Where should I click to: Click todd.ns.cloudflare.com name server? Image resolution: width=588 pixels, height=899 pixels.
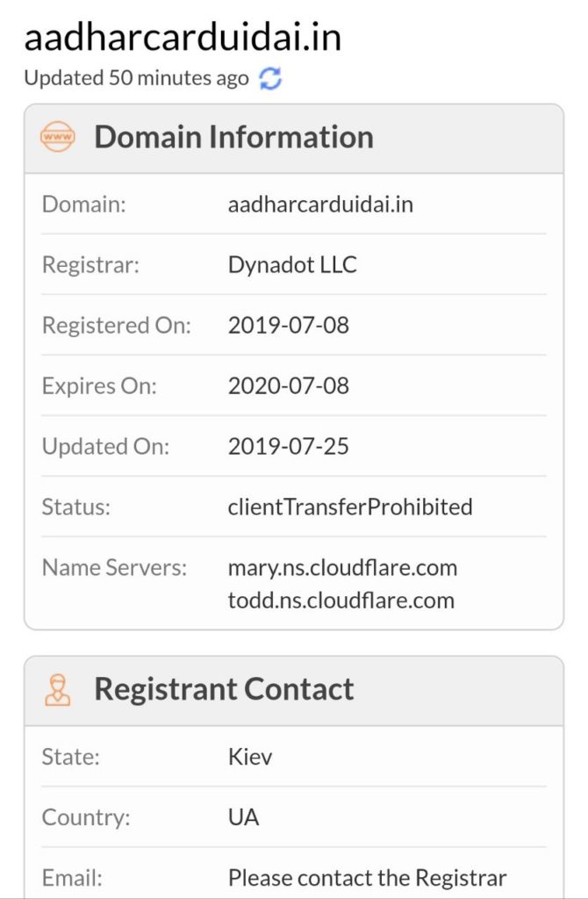341,601
